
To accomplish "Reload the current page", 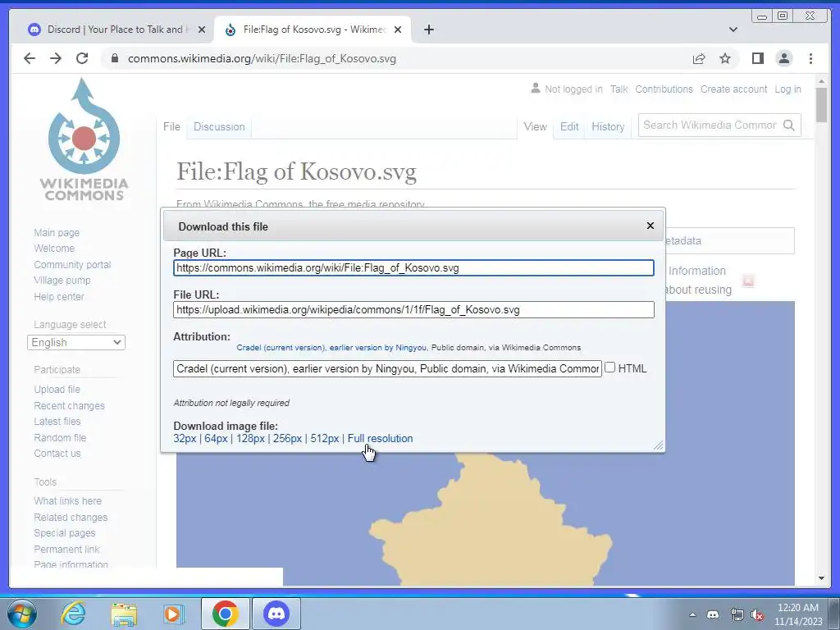I will tap(82, 58).
